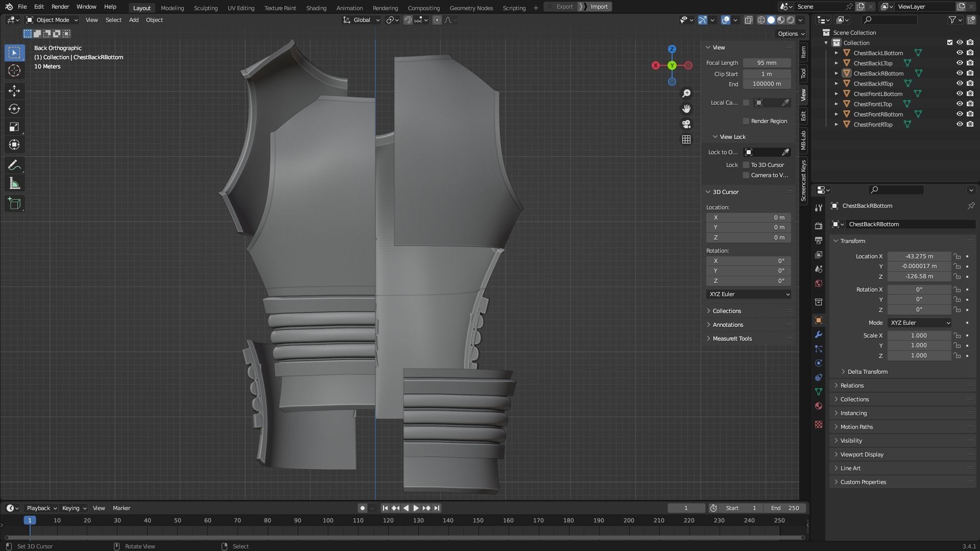Select the Move tool in toolbar
This screenshot has height=551, width=980.
(x=14, y=91)
